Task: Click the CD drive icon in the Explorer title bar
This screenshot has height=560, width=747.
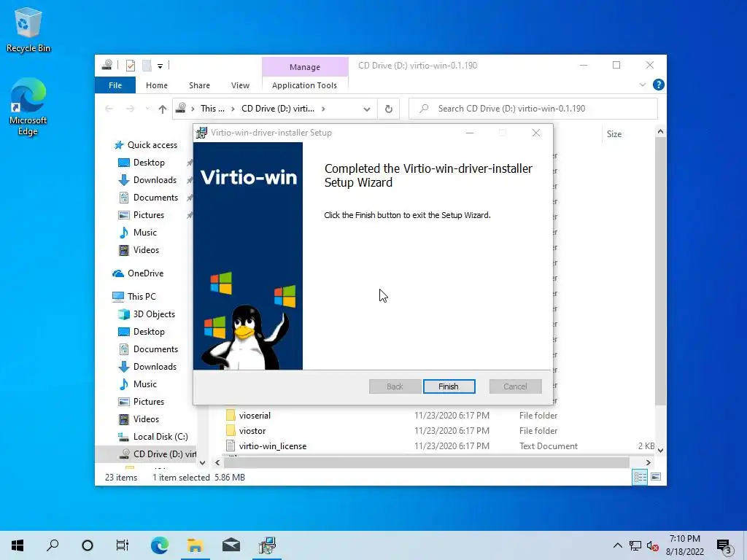Action: point(107,65)
